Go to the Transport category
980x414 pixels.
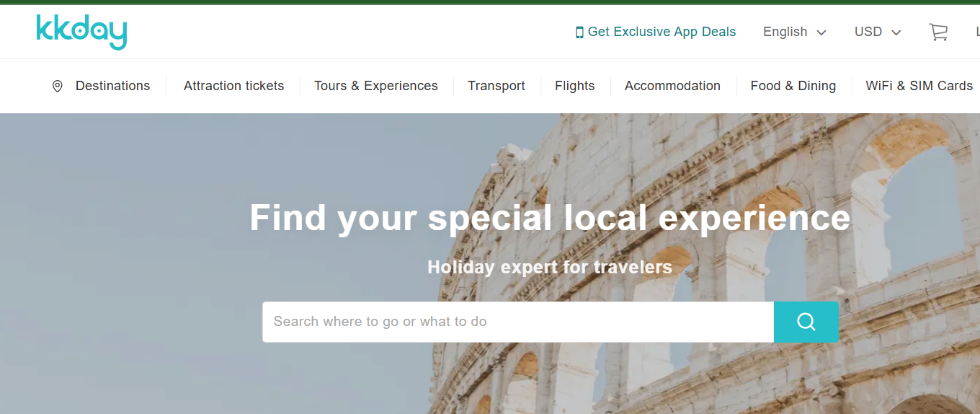point(496,86)
